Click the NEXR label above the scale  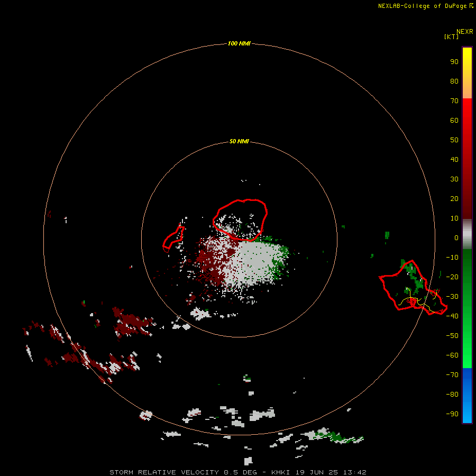[465, 32]
